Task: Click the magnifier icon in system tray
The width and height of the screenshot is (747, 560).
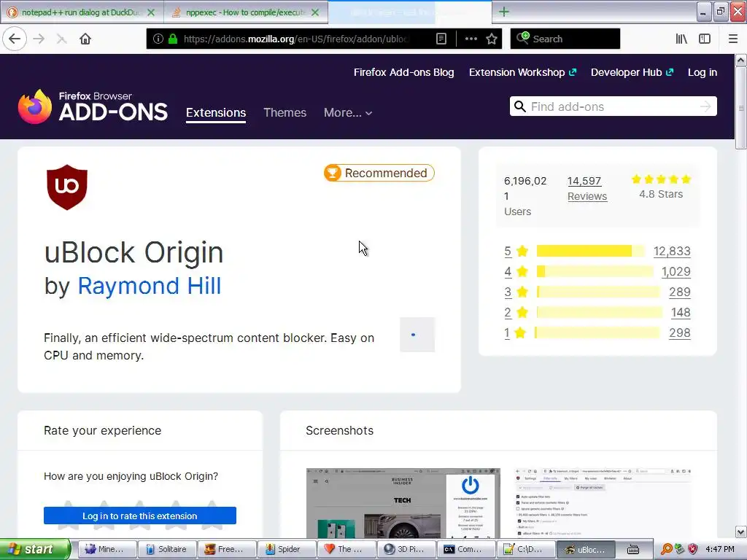Action: pos(666,549)
